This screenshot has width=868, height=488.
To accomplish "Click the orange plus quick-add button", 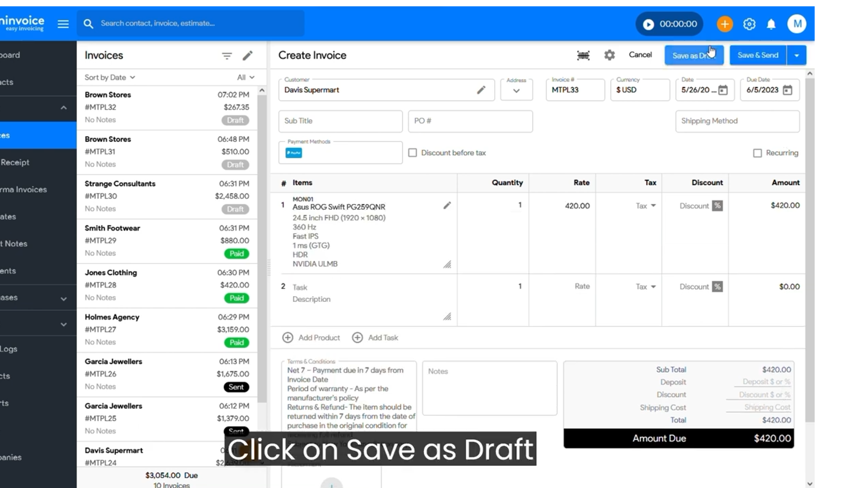I will [724, 24].
